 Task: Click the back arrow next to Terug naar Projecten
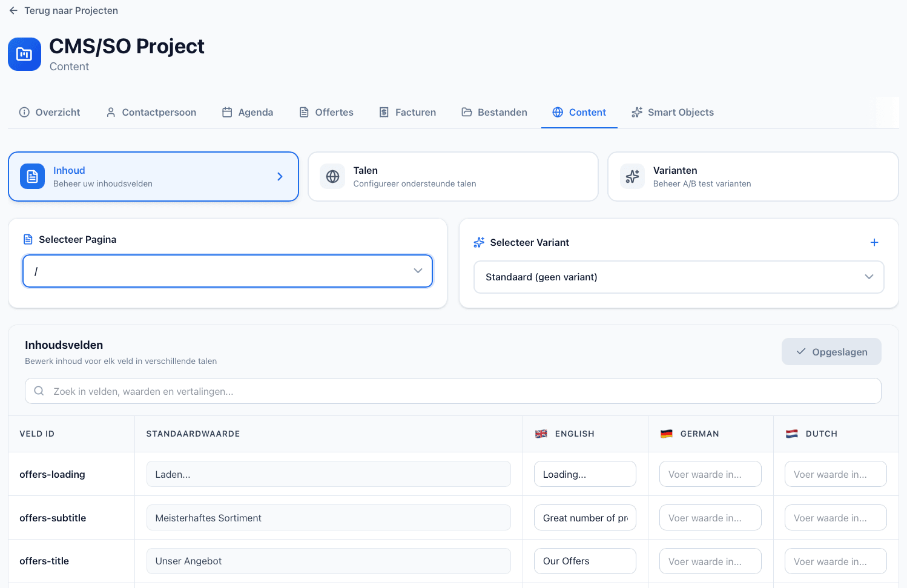click(13, 10)
